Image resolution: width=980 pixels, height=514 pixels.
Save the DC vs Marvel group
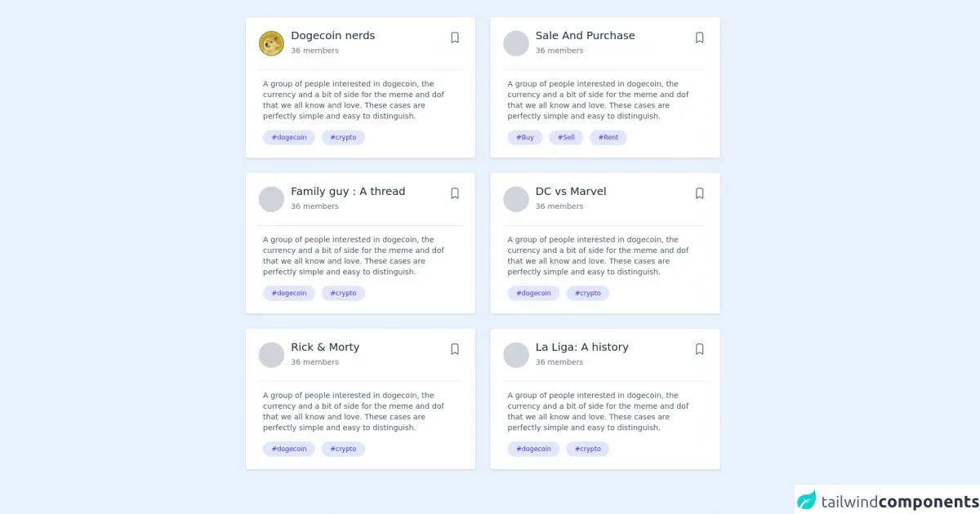tap(699, 193)
